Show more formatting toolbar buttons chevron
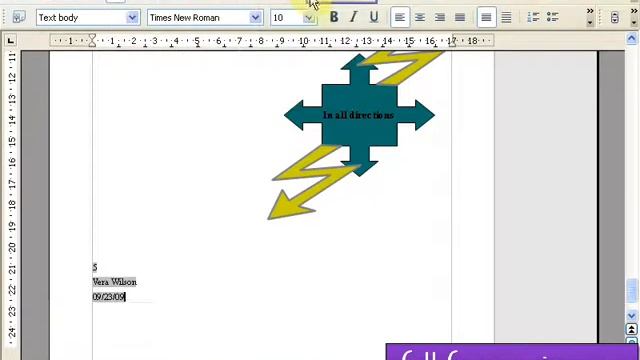 (590, 11)
